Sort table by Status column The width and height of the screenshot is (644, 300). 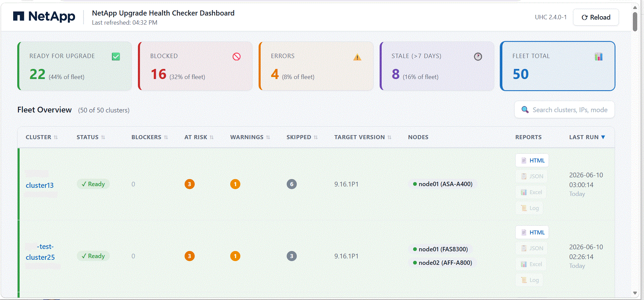91,137
